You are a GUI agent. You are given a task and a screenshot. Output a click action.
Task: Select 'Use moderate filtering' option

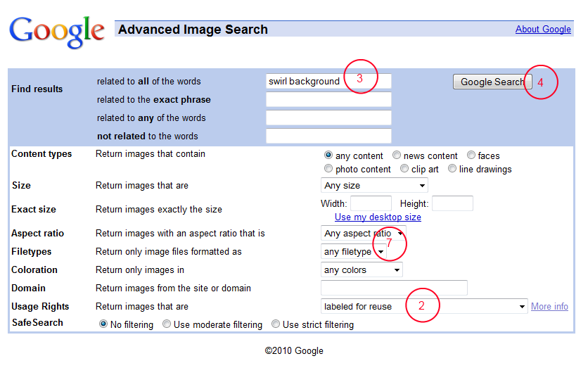(167, 324)
